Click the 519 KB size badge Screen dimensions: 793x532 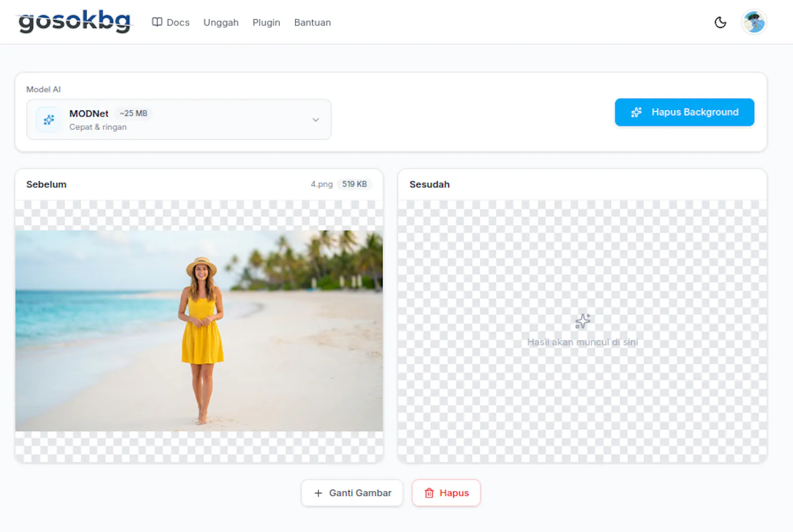point(354,184)
